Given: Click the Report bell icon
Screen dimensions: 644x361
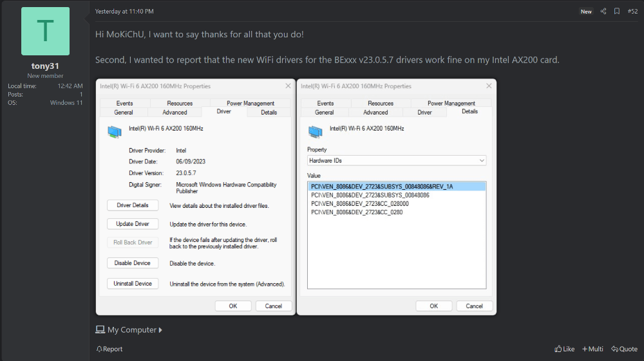Looking at the screenshot, I should (x=99, y=349).
